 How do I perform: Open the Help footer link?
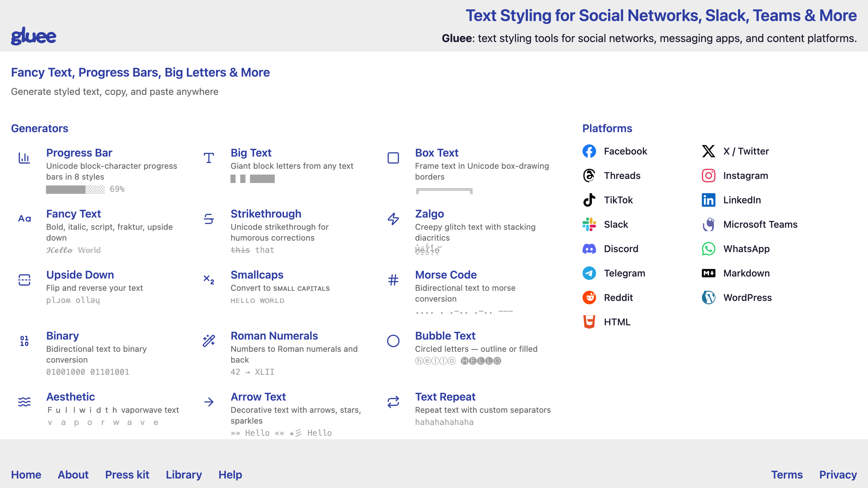(230, 475)
